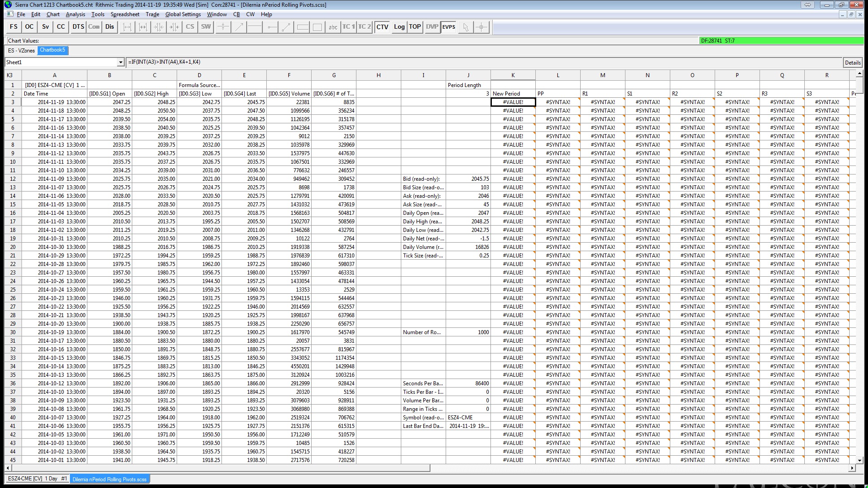This screenshot has width=868, height=488.
Task: Select the rectangle drawing tool
Action: pyautogui.click(x=317, y=27)
